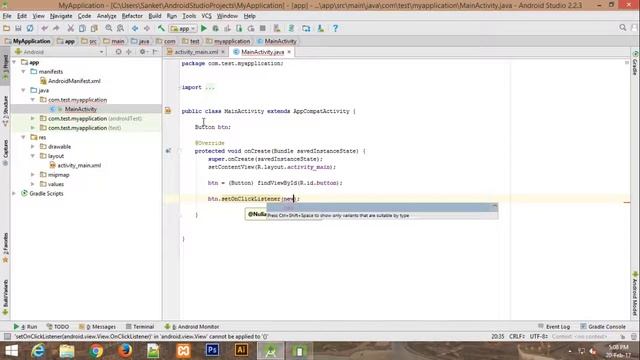Click override gutter icon beside onCreate
640x360 pixels.
[168, 151]
